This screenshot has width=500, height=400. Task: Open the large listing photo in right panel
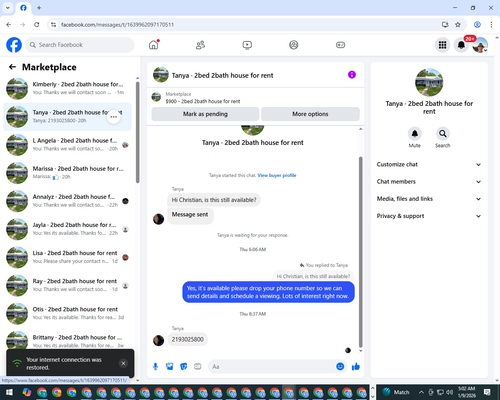click(x=429, y=82)
